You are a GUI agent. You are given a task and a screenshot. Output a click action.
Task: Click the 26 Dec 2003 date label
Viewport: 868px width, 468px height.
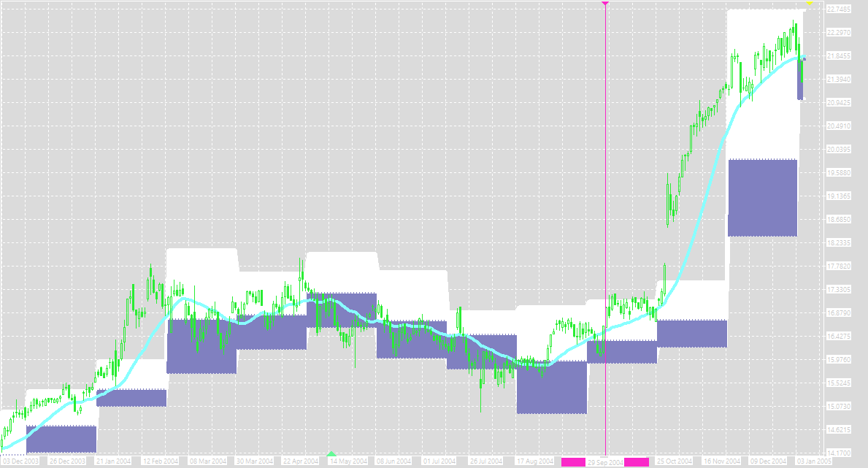[67, 462]
